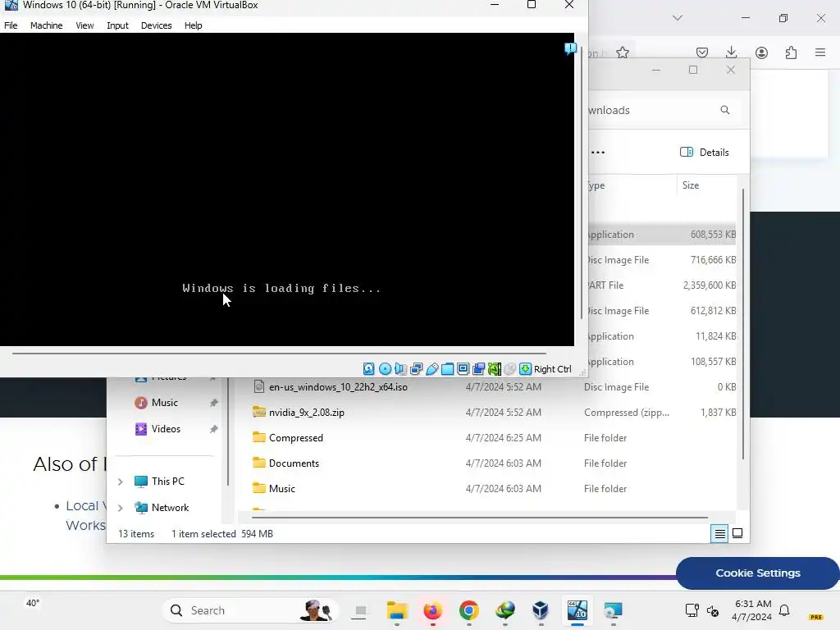Open the shared folders indicator in VirtualBox
The width and height of the screenshot is (840, 630).
(x=447, y=368)
